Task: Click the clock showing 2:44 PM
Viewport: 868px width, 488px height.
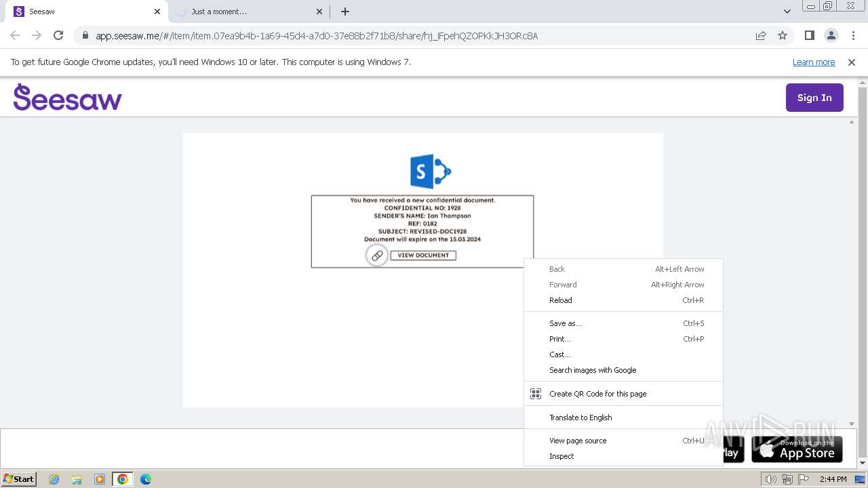Action: point(833,479)
